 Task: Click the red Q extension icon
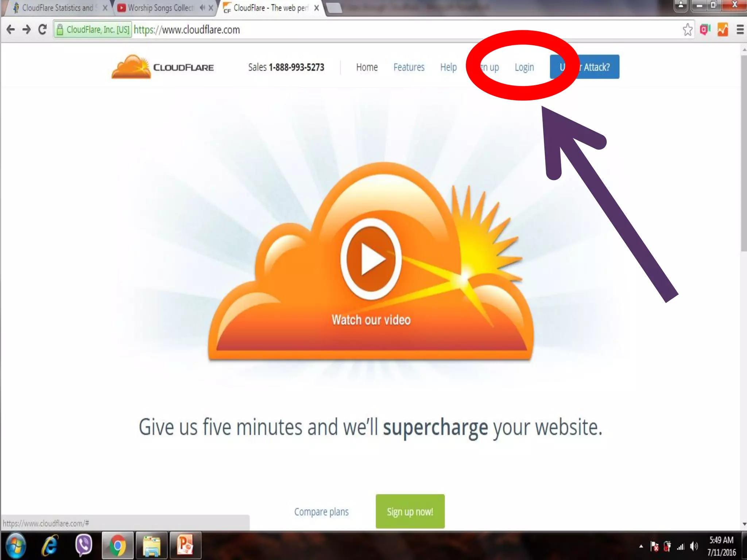coord(705,30)
